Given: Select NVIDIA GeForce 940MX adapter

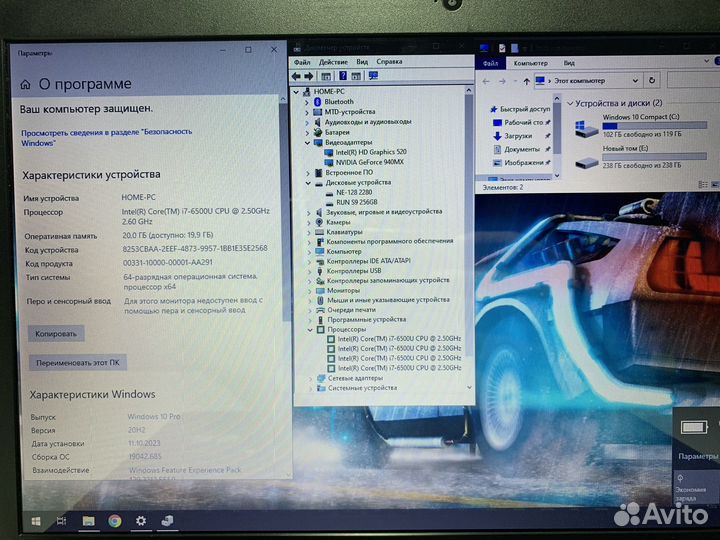Looking at the screenshot, I should click(369, 162).
